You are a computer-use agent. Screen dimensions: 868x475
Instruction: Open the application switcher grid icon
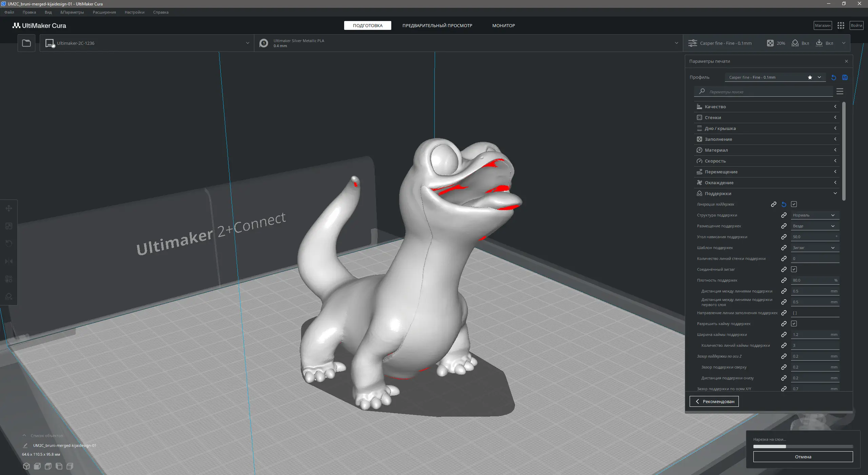click(841, 25)
